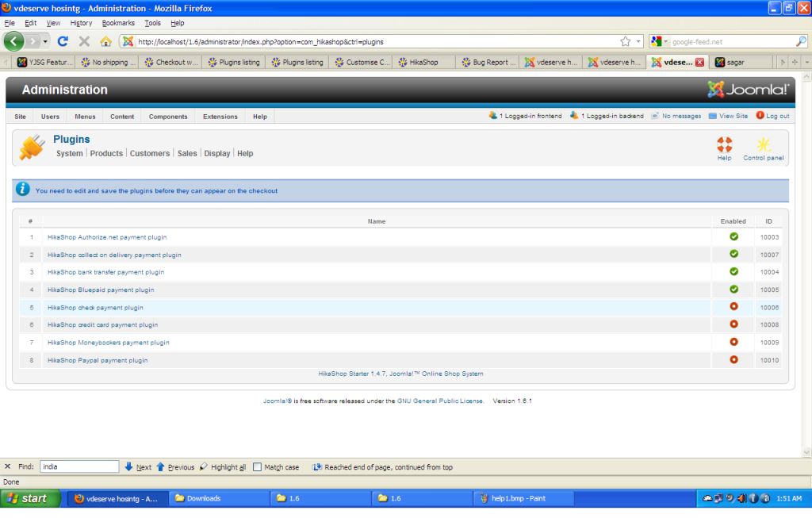The width and height of the screenshot is (812, 518).
Task: Open the Bookmarks menu
Action: 118,23
